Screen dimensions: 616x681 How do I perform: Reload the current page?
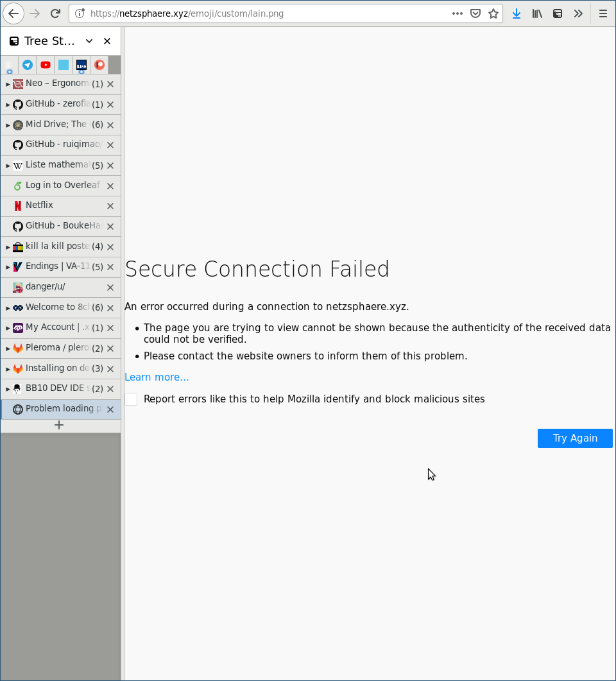[56, 13]
